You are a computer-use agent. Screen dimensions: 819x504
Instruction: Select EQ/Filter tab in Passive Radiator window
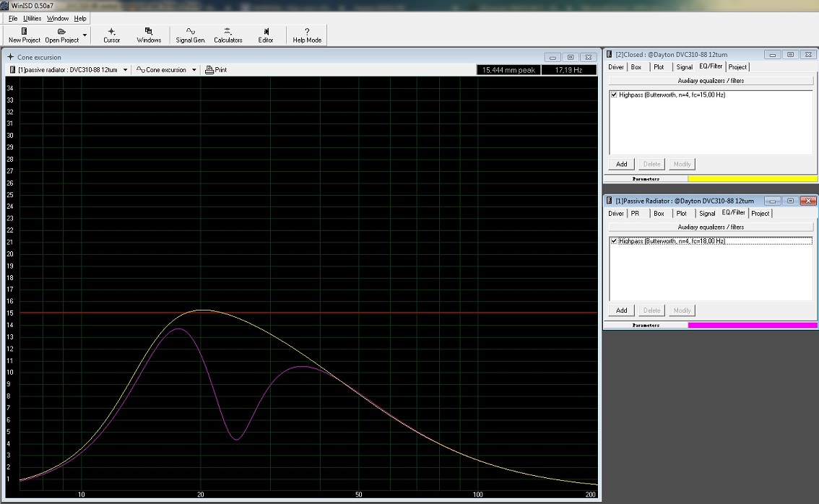733,212
